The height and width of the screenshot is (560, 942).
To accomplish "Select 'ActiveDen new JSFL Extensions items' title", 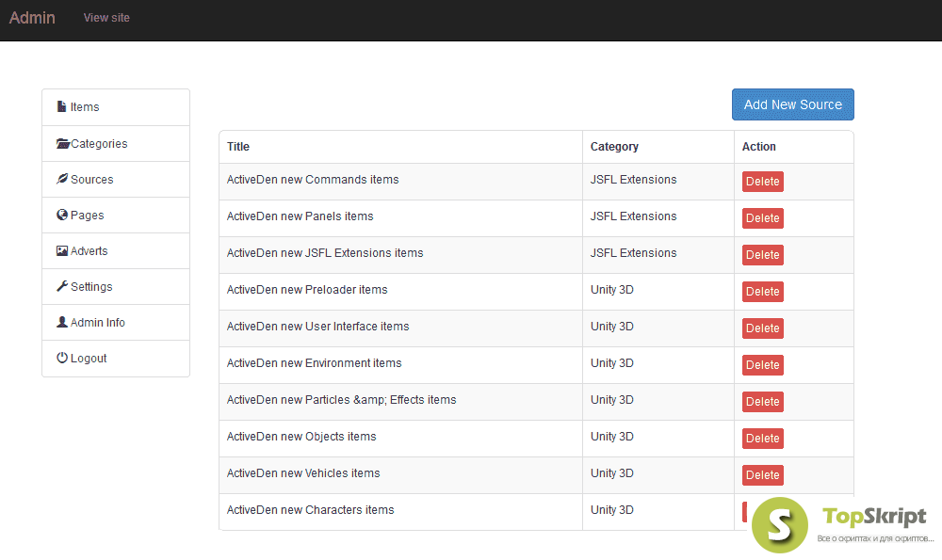I will coord(325,252).
